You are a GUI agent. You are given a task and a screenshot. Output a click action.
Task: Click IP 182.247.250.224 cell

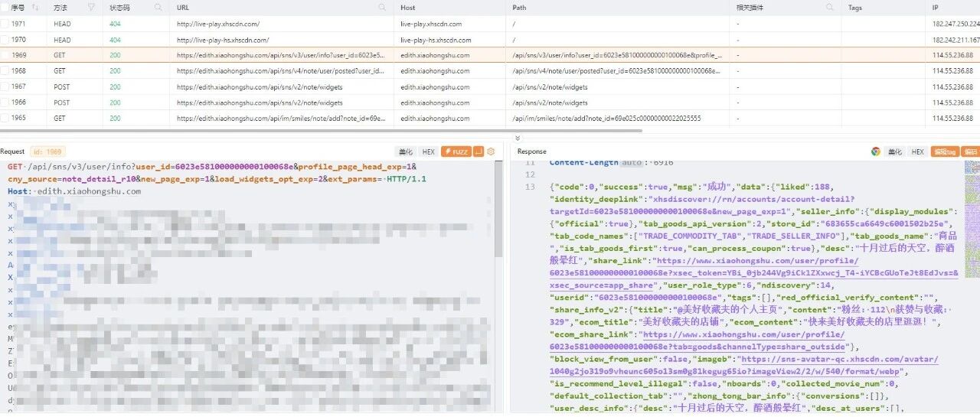click(x=956, y=24)
